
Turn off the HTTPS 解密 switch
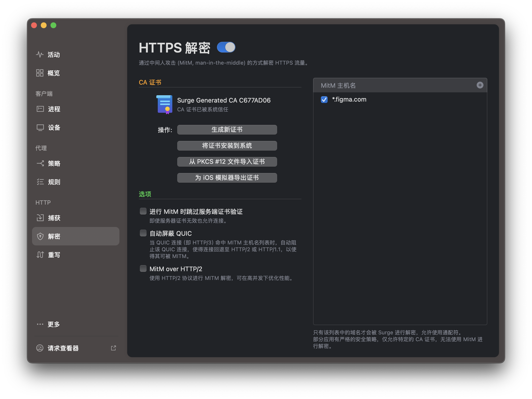click(226, 47)
